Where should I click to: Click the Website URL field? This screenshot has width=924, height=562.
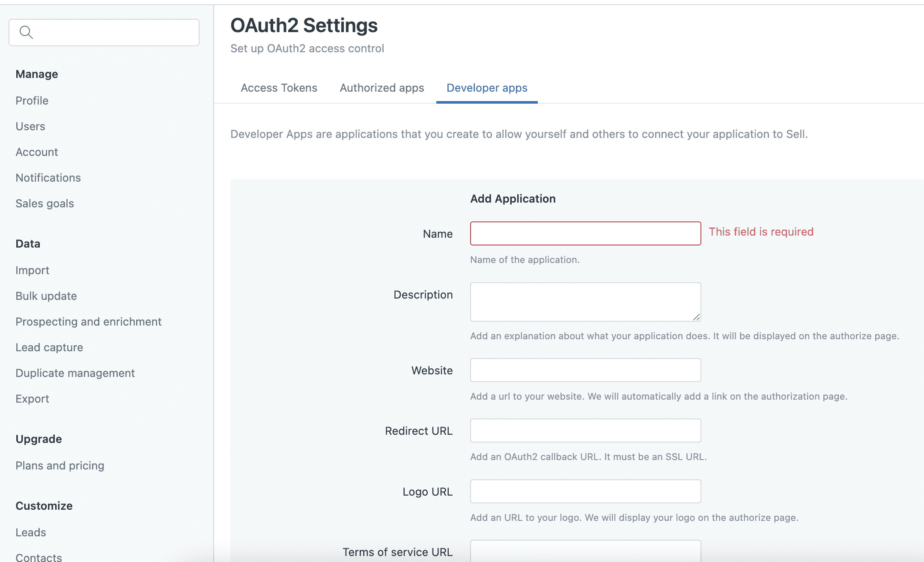(585, 370)
